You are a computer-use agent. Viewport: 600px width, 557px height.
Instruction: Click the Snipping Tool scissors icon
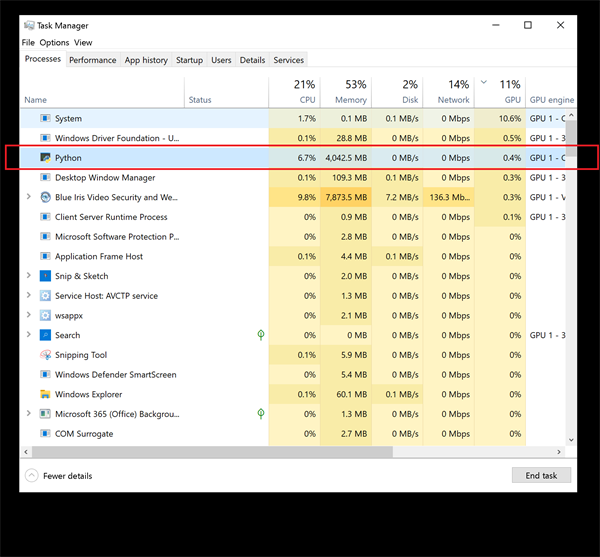[x=45, y=355]
